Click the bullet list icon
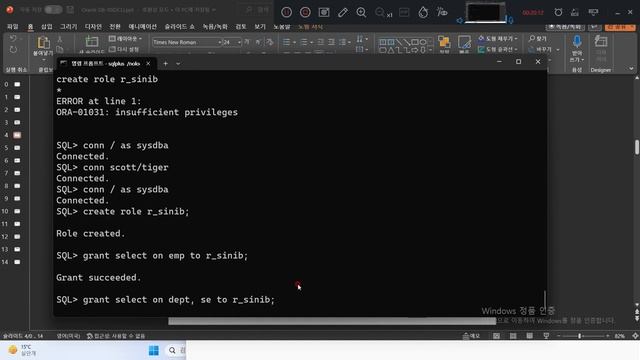 287,42
